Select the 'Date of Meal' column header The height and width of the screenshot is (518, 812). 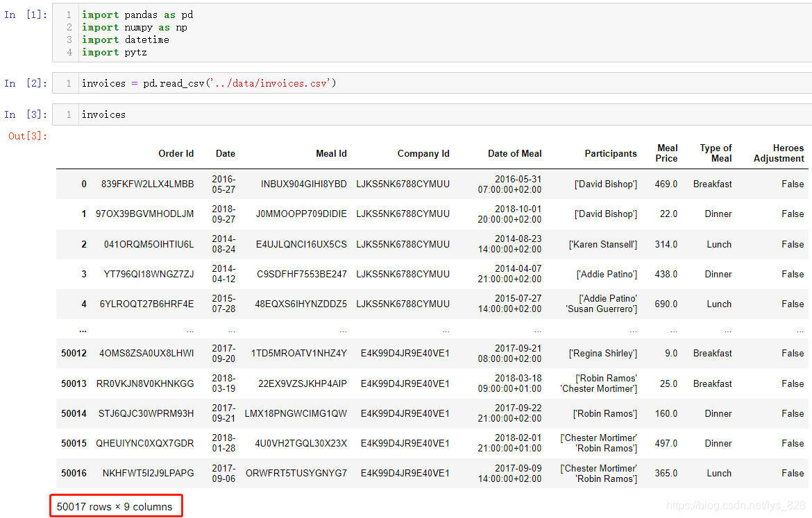tap(515, 154)
